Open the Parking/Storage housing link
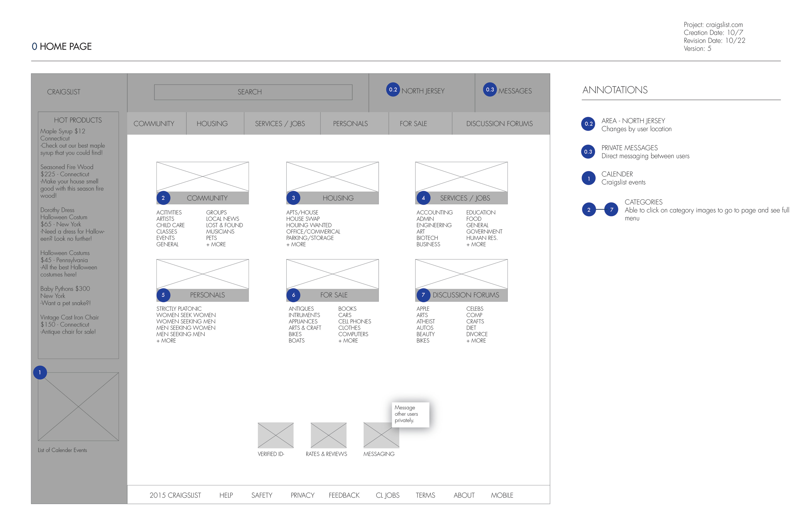 (x=310, y=238)
